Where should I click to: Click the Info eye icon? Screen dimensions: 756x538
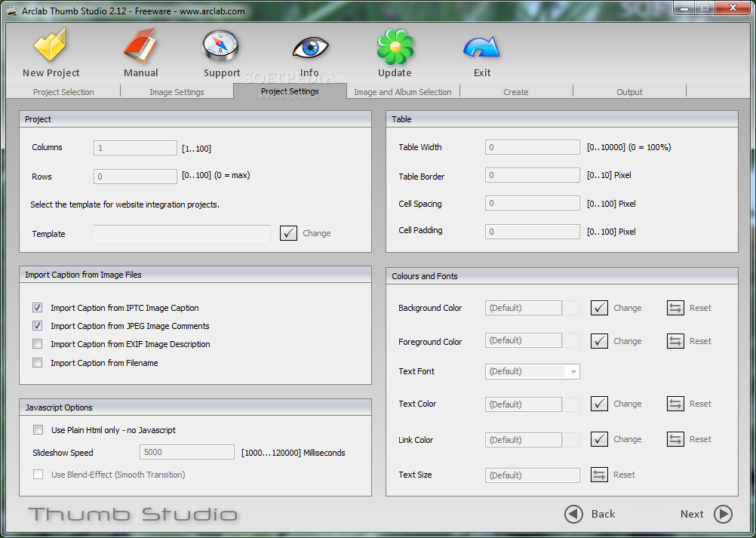(x=311, y=48)
